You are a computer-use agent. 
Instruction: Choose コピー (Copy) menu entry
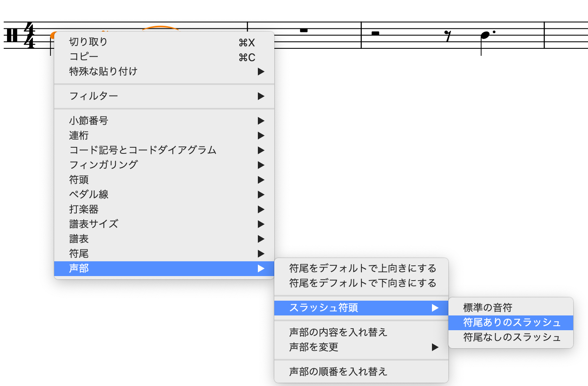point(84,57)
